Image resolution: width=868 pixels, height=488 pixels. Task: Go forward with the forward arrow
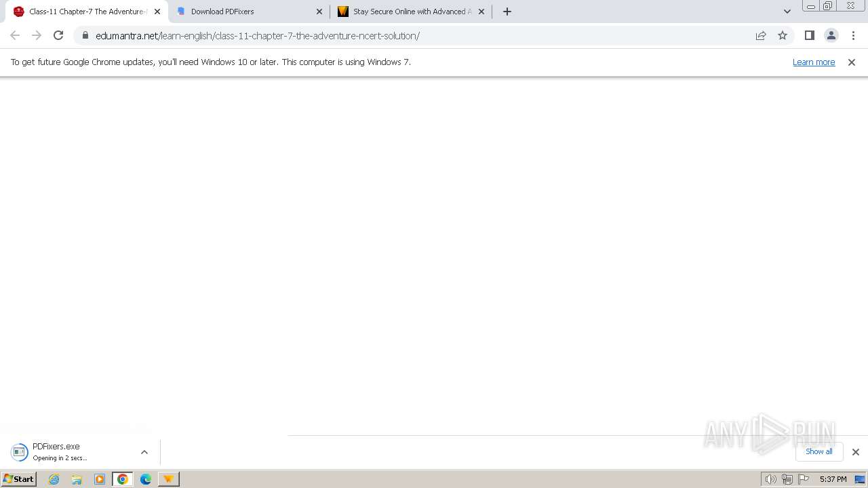pyautogui.click(x=37, y=35)
